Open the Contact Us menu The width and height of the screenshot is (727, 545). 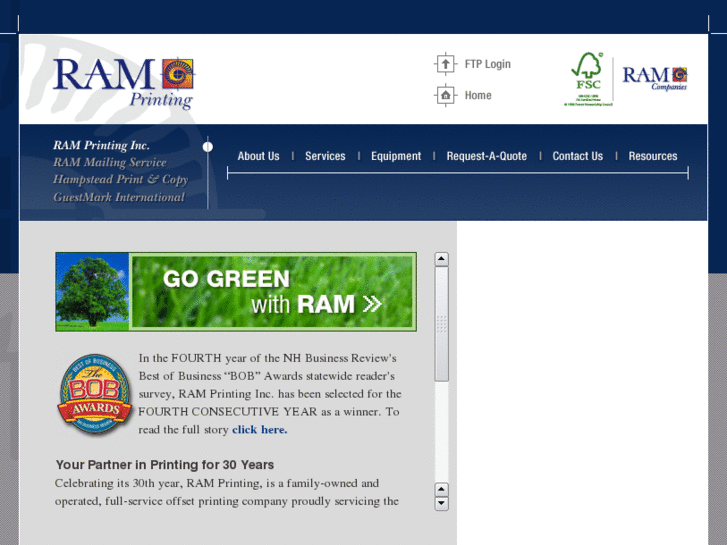click(x=577, y=156)
